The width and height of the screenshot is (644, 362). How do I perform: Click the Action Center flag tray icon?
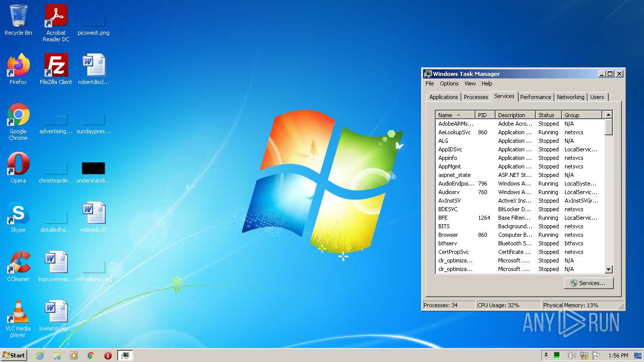click(596, 355)
